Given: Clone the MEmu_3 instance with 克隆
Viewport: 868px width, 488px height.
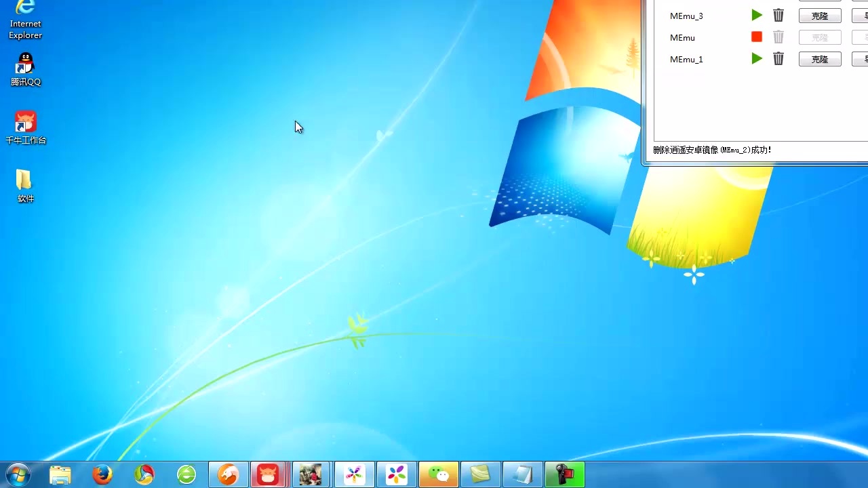Looking at the screenshot, I should [x=820, y=16].
